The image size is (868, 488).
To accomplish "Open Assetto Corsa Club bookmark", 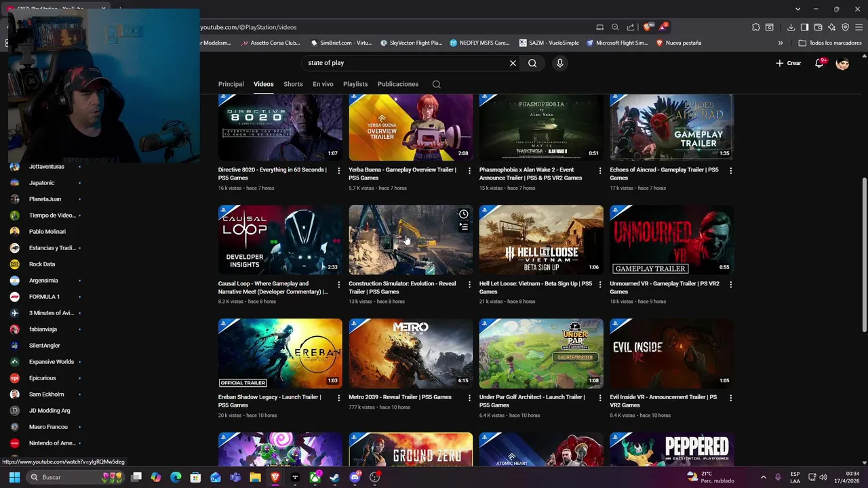I will coord(271,43).
